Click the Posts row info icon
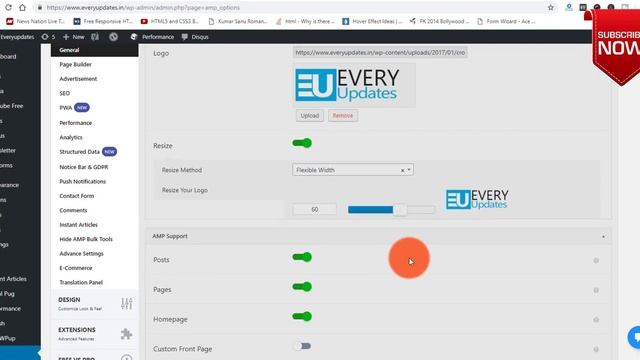This screenshot has width=640, height=360. click(x=596, y=260)
